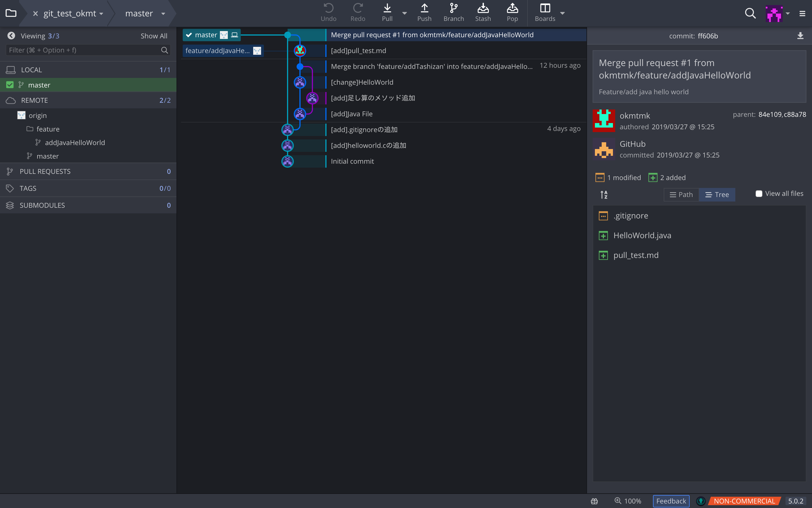Image resolution: width=812 pixels, height=508 pixels.
Task: Open the pull_test.md added file
Action: 699,255
